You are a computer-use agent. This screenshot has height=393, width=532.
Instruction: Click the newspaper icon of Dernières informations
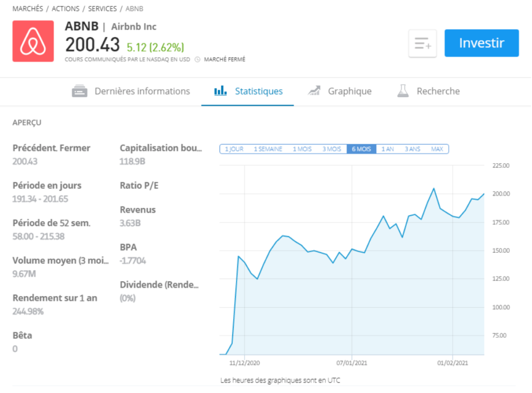point(79,91)
